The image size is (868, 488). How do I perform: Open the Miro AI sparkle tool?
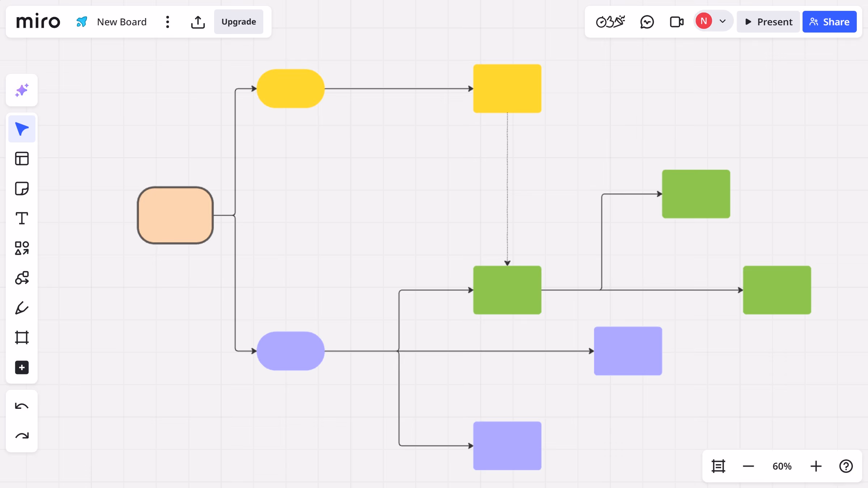point(22,90)
